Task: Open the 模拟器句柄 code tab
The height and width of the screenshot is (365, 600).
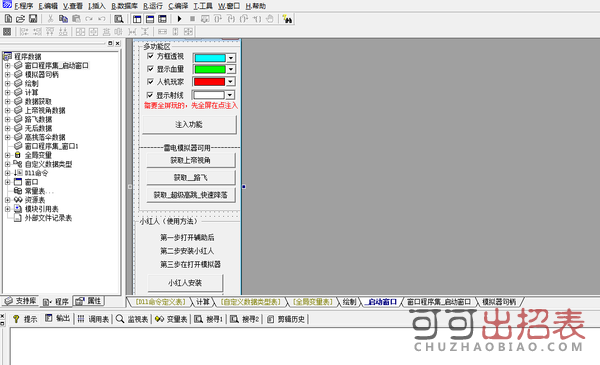Action: [499, 302]
